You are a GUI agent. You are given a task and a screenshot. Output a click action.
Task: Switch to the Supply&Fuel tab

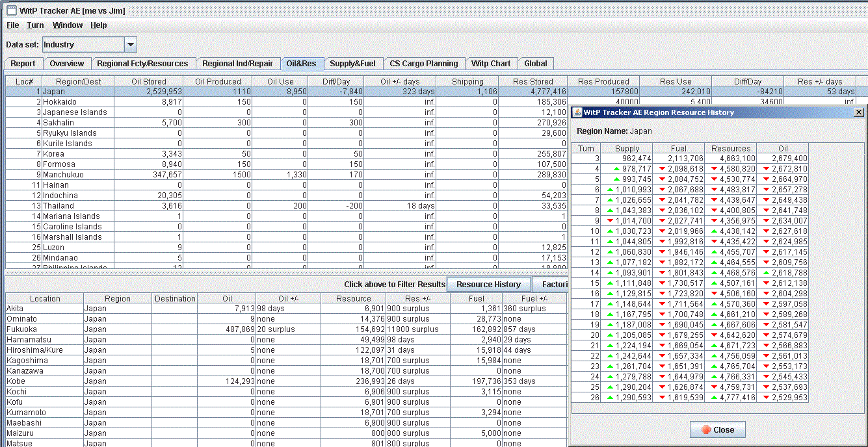(x=352, y=64)
